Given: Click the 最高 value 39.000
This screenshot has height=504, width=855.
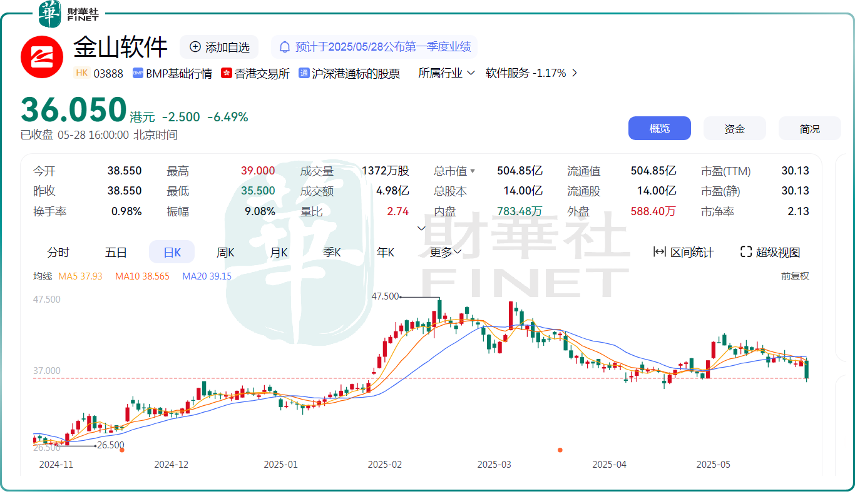Looking at the screenshot, I should [x=258, y=171].
